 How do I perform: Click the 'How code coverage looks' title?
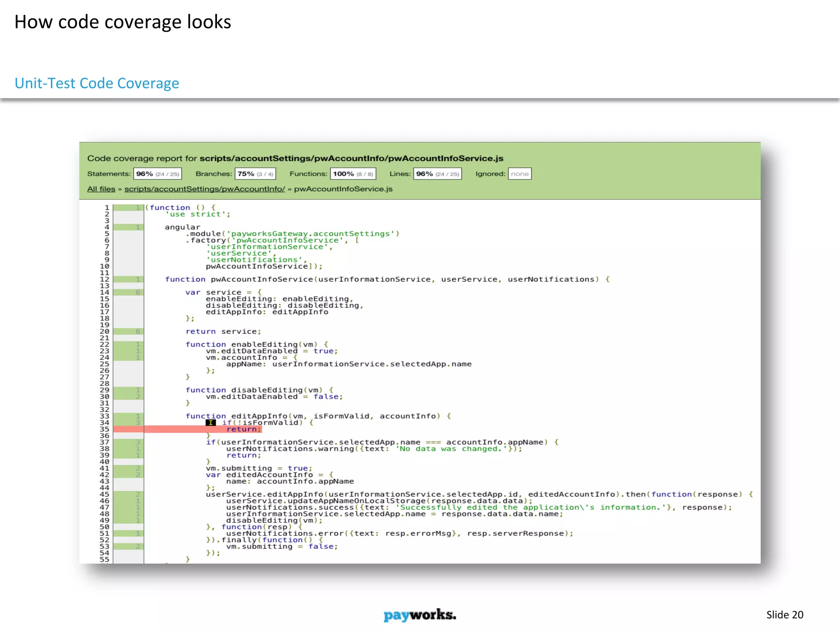(123, 22)
